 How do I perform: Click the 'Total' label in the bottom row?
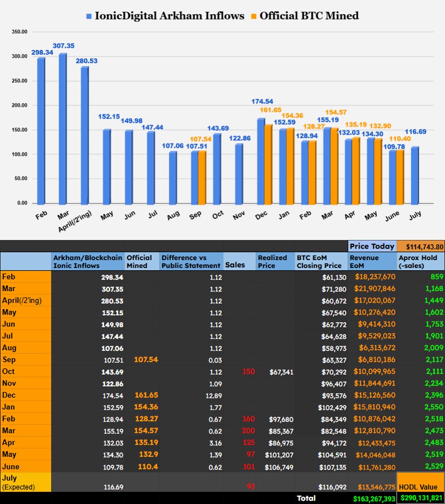[306, 498]
